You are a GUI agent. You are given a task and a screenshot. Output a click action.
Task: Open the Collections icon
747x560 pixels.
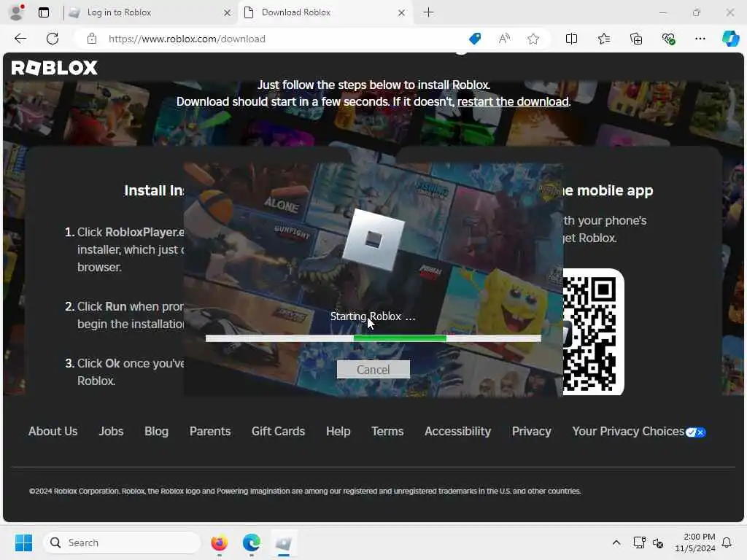636,39
